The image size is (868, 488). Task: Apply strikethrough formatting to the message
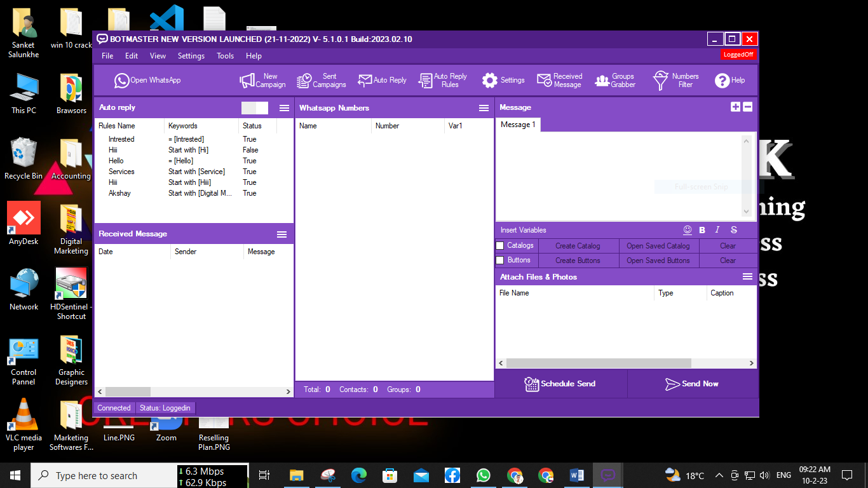point(734,230)
